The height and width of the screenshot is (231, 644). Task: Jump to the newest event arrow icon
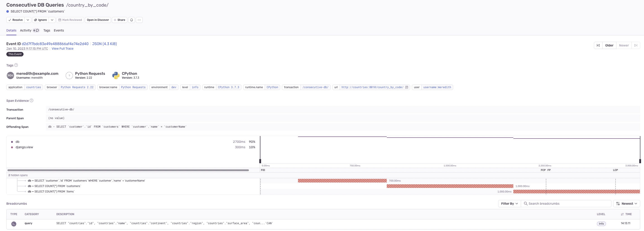point(636,46)
